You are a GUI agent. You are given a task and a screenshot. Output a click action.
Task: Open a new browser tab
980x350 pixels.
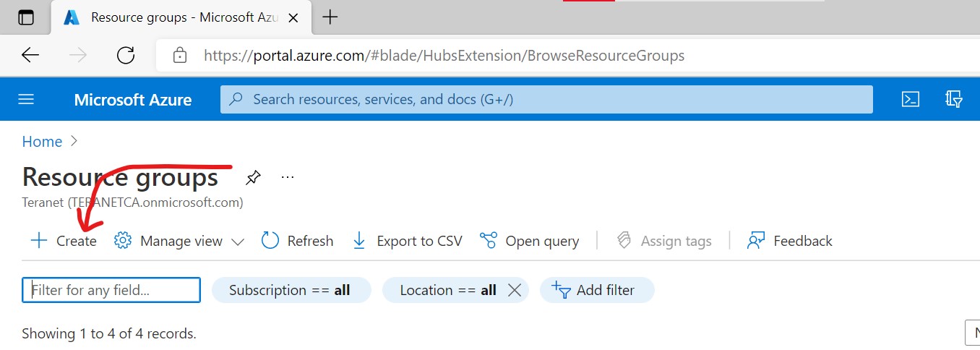[330, 17]
